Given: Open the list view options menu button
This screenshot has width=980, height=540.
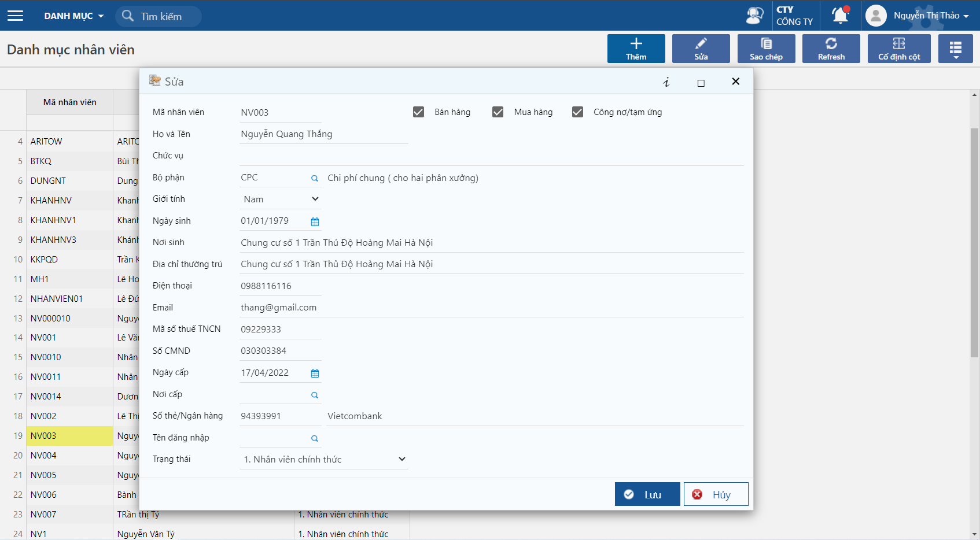Looking at the screenshot, I should pos(955,49).
